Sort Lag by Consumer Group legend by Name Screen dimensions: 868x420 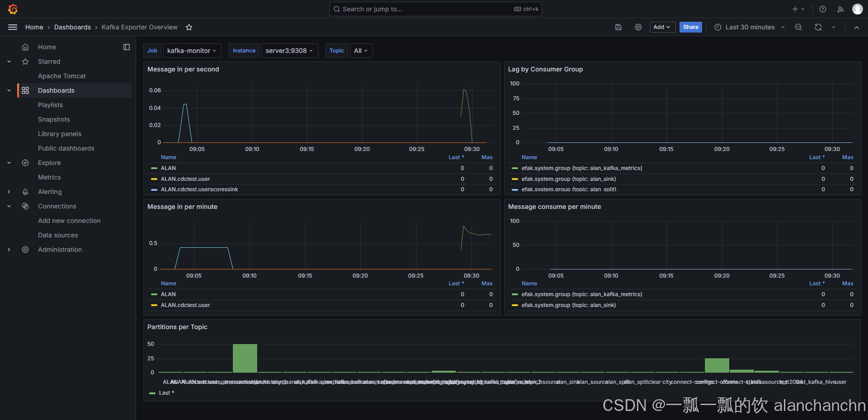pos(529,157)
